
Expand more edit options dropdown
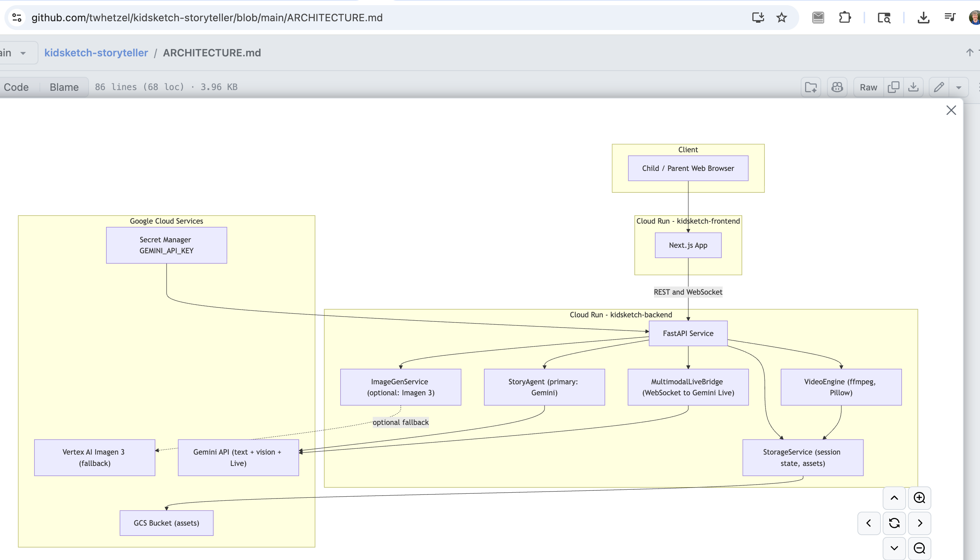click(x=958, y=87)
